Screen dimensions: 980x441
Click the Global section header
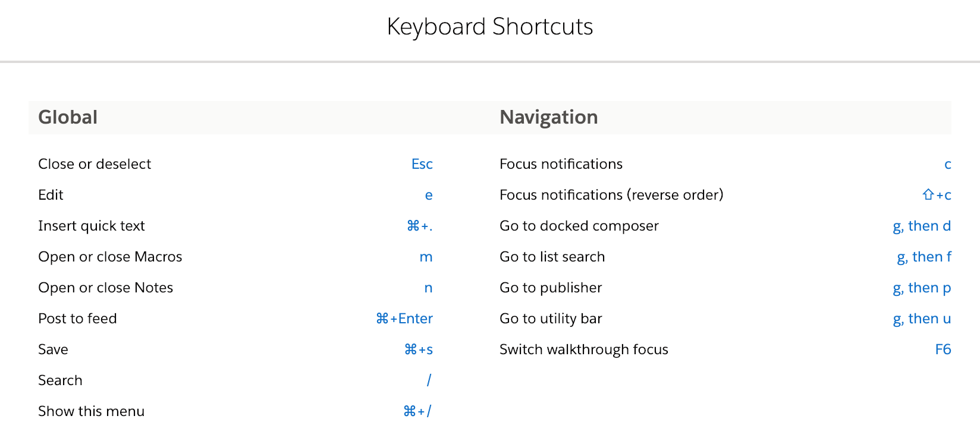point(68,117)
